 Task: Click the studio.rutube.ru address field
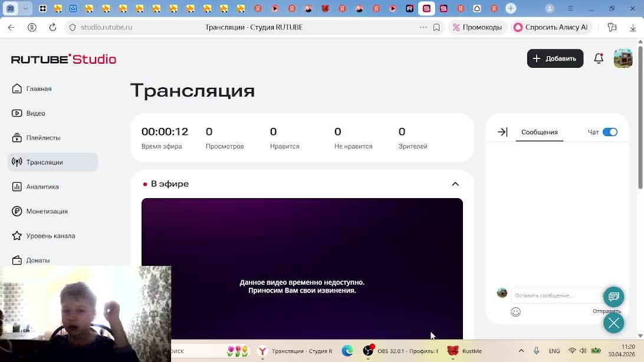[x=106, y=27]
